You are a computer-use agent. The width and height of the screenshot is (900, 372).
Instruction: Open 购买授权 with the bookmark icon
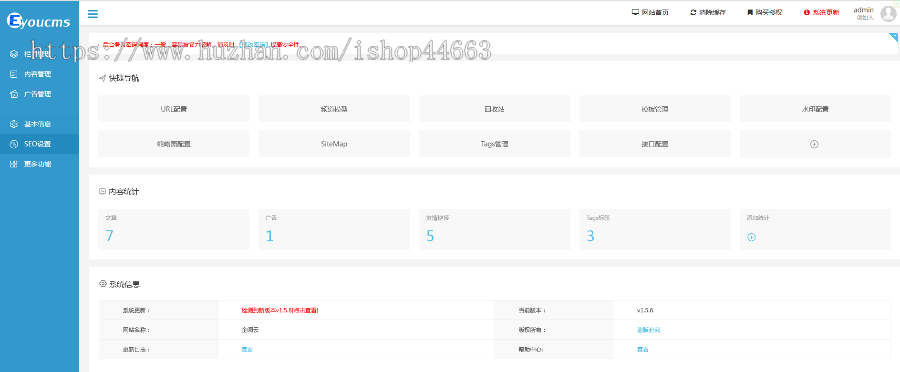[764, 12]
